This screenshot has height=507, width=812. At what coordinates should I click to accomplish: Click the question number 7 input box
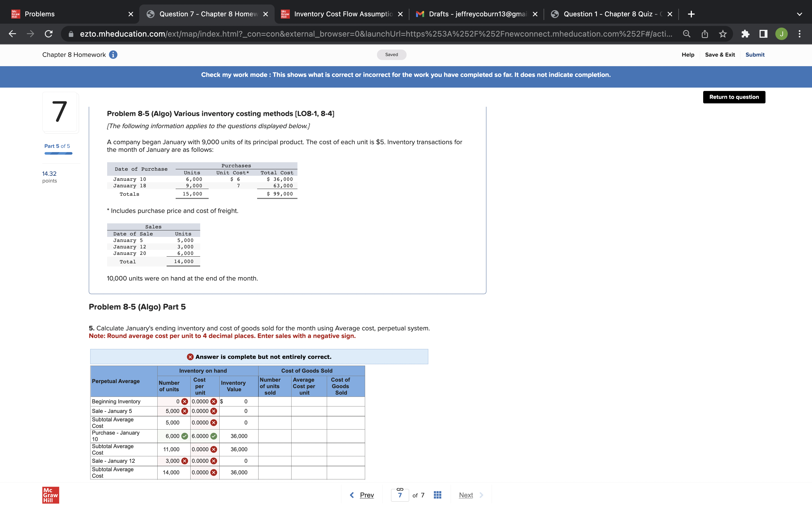pyautogui.click(x=400, y=495)
